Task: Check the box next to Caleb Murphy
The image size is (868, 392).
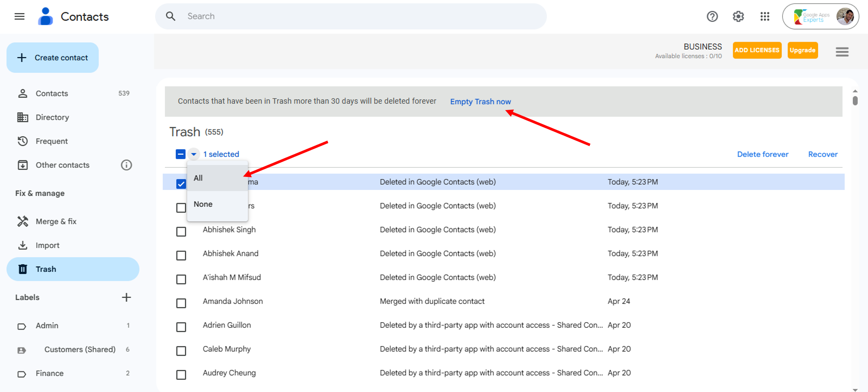Action: (181, 351)
